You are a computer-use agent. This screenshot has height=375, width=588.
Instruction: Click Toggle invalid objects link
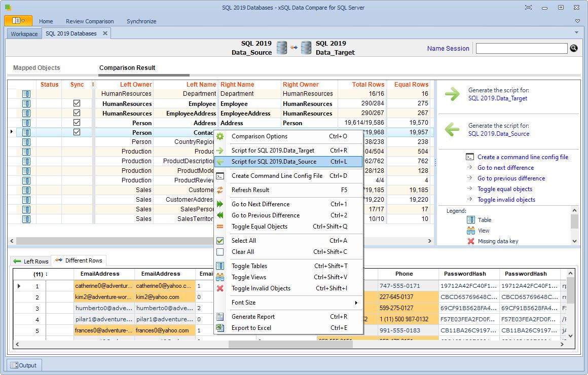(506, 200)
